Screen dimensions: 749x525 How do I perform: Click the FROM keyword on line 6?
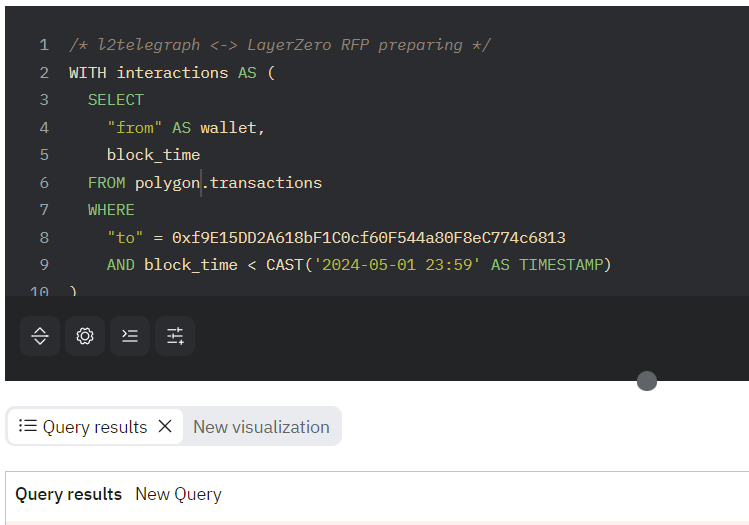pyautogui.click(x=107, y=182)
